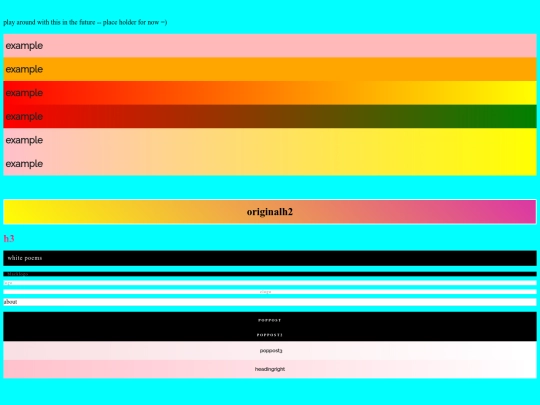This screenshot has height=405, width=540.
Task: Click "example" on the solid orange bar
Action: (24, 69)
